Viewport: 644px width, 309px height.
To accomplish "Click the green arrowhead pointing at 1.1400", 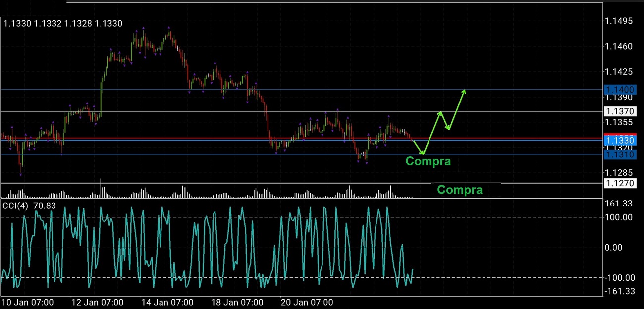I will [x=464, y=91].
